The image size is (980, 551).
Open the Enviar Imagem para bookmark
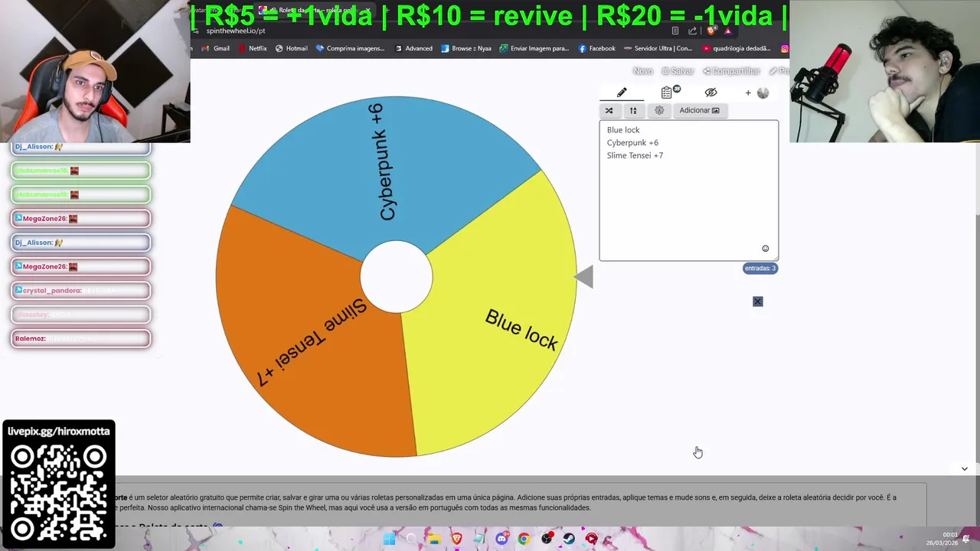[x=534, y=48]
